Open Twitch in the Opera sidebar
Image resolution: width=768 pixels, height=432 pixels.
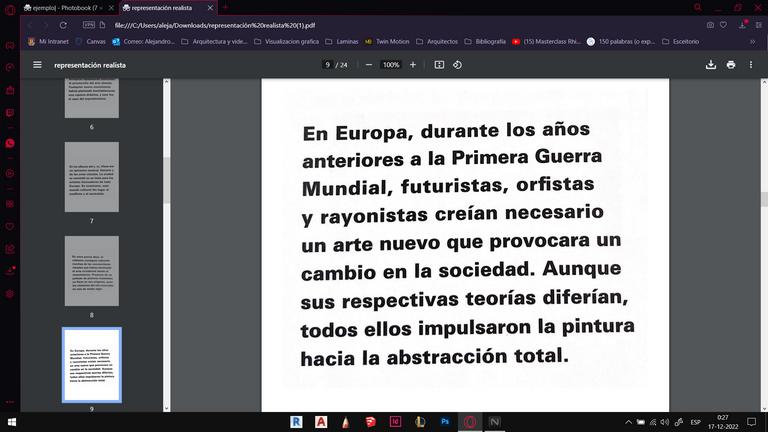(10, 113)
